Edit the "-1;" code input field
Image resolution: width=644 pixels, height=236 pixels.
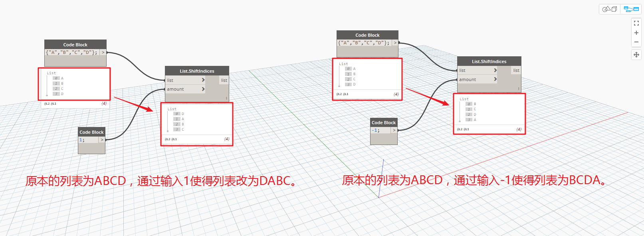click(380, 130)
